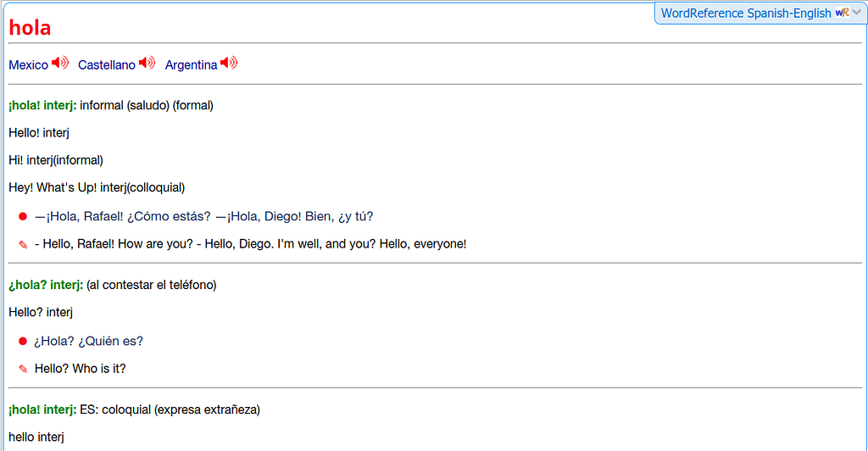
Task: Click the red bullet beside Rafael example
Action: coord(23,216)
